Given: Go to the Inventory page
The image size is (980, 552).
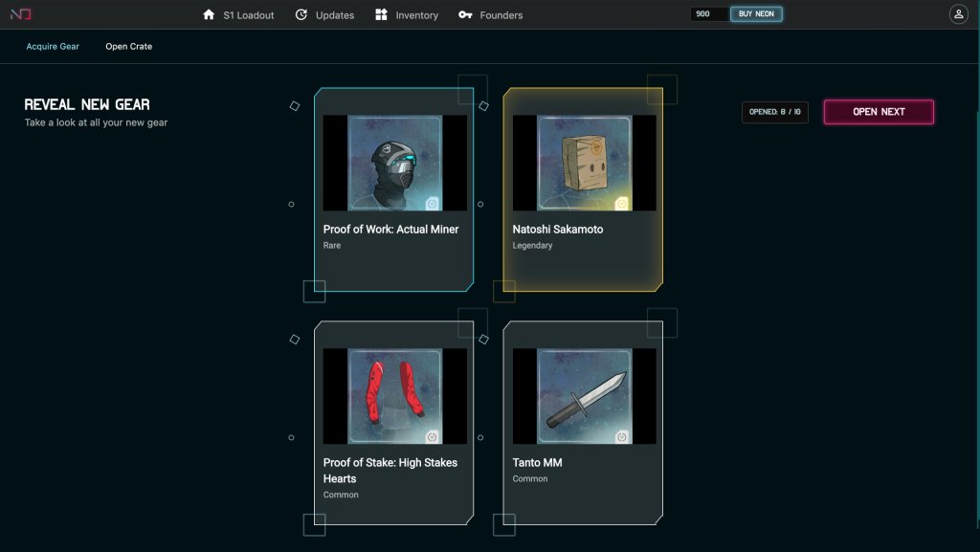Looking at the screenshot, I should (x=416, y=15).
